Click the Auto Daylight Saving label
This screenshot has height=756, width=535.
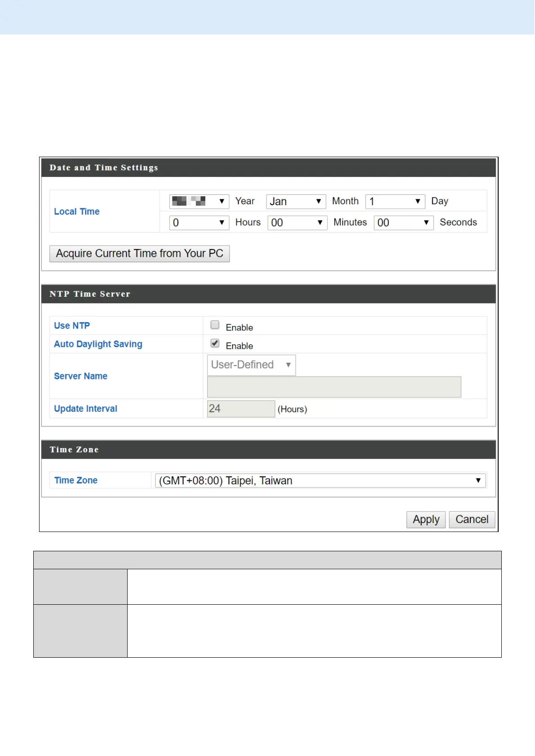point(98,344)
